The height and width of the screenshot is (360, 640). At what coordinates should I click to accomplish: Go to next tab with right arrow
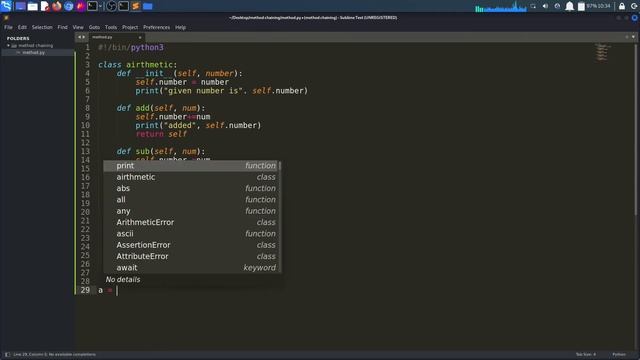click(84, 37)
